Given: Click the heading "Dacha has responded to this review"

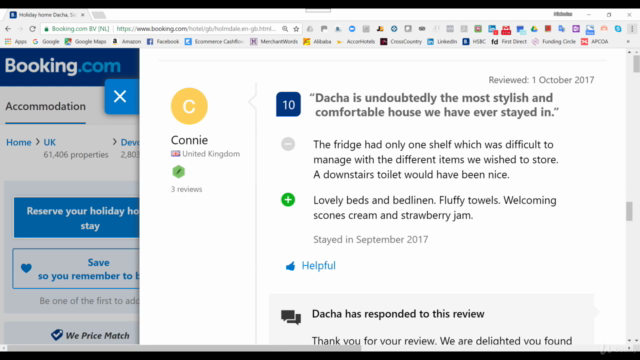Looking at the screenshot, I should (398, 314).
